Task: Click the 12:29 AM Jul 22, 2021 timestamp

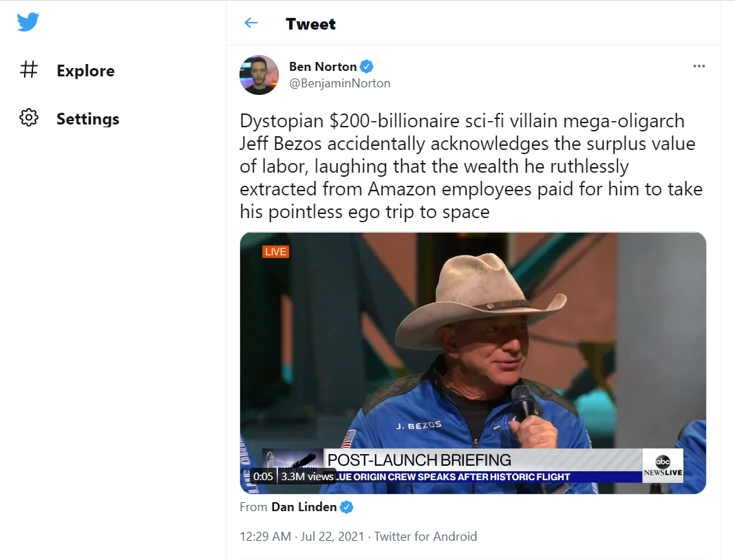Action: [x=303, y=537]
